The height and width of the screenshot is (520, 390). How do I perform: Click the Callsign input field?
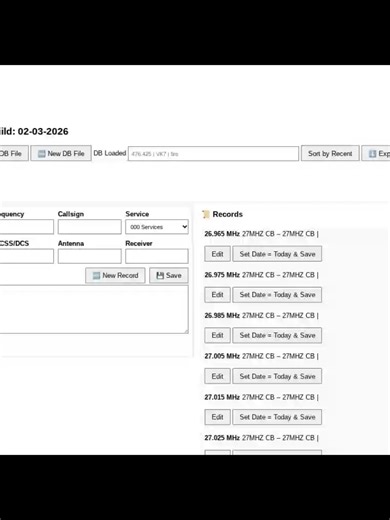point(90,227)
